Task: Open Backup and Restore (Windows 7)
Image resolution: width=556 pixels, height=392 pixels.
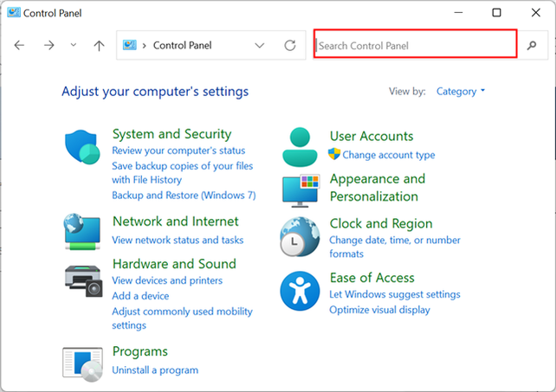Action: point(184,196)
